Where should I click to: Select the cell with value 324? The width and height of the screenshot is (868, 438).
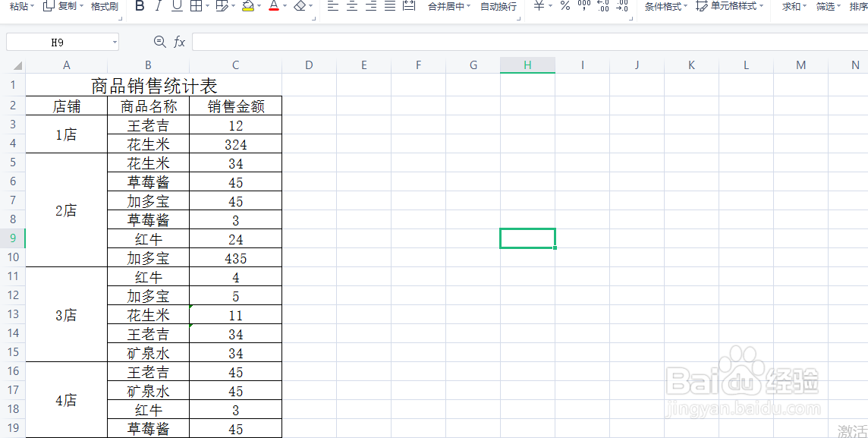pos(236,144)
